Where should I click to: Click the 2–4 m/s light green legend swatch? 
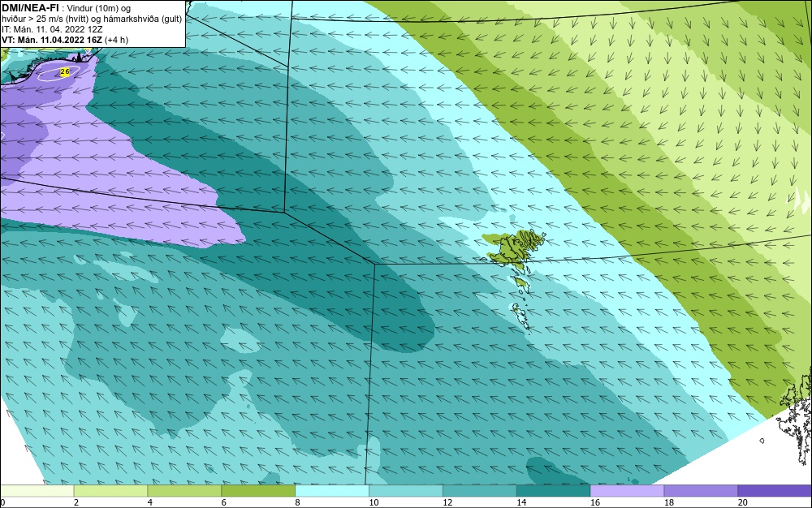pyautogui.click(x=110, y=490)
